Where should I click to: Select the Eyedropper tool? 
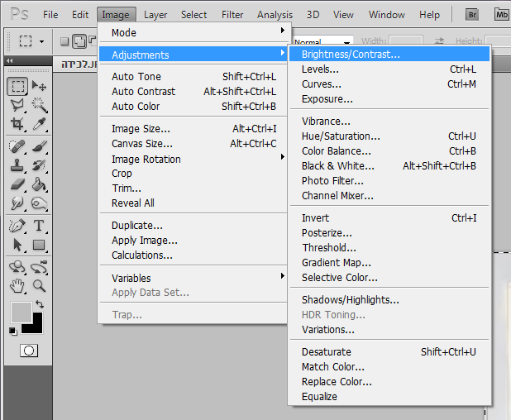coord(39,124)
